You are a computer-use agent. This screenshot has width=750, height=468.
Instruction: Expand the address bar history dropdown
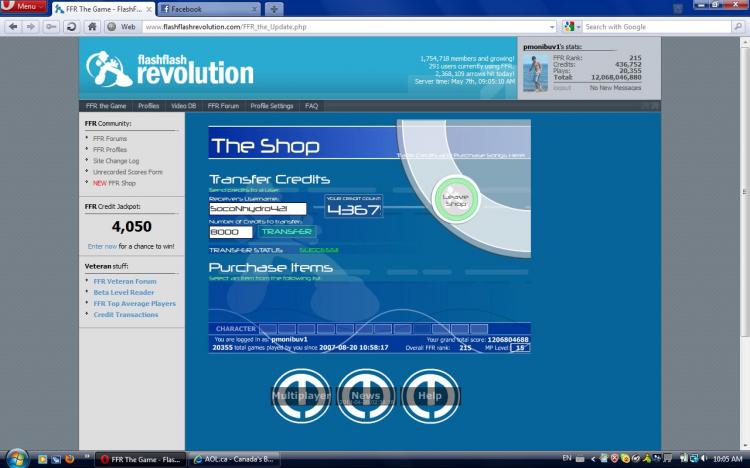(x=552, y=27)
